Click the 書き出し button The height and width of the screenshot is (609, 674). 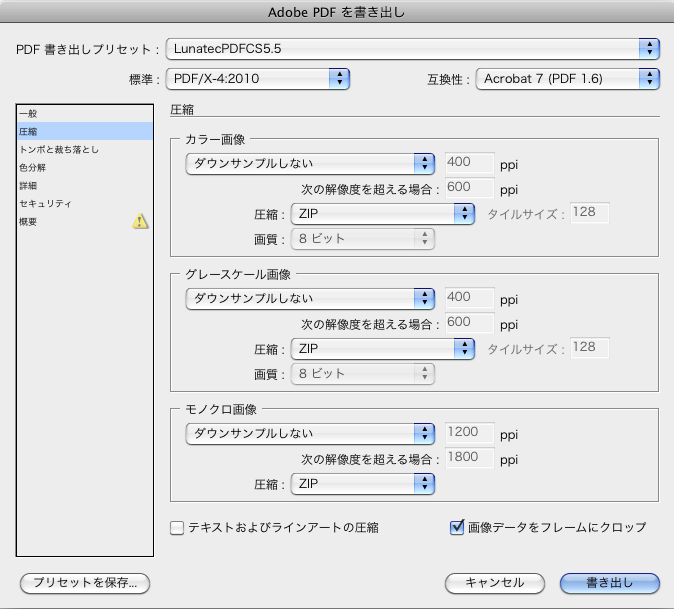pyautogui.click(x=610, y=583)
